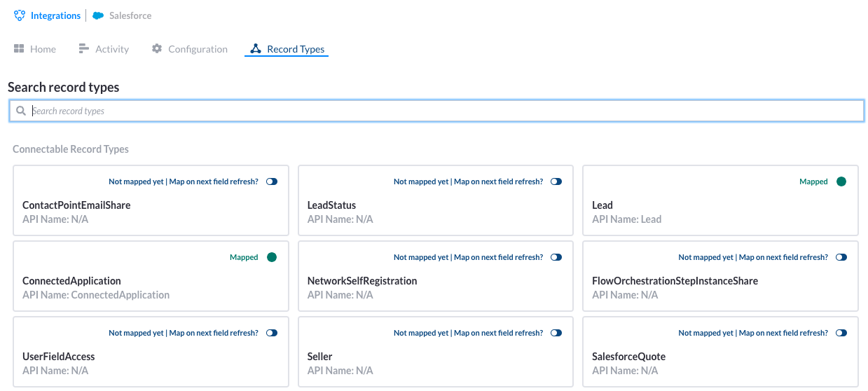Open the Configuration tab
868x391 pixels.
(190, 49)
